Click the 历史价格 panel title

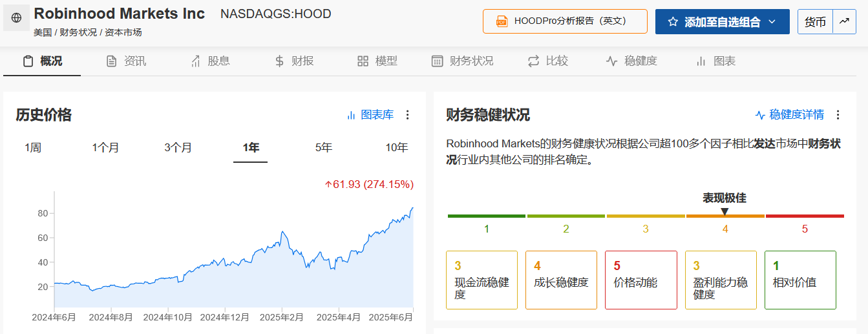(x=44, y=115)
